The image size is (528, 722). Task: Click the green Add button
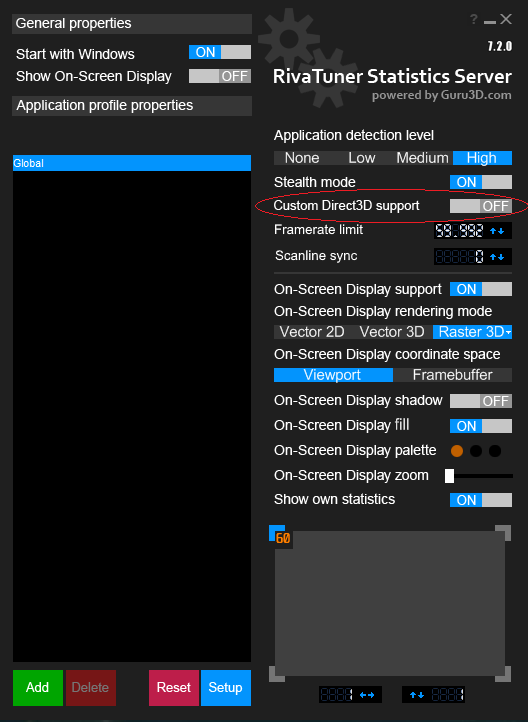tap(38, 688)
